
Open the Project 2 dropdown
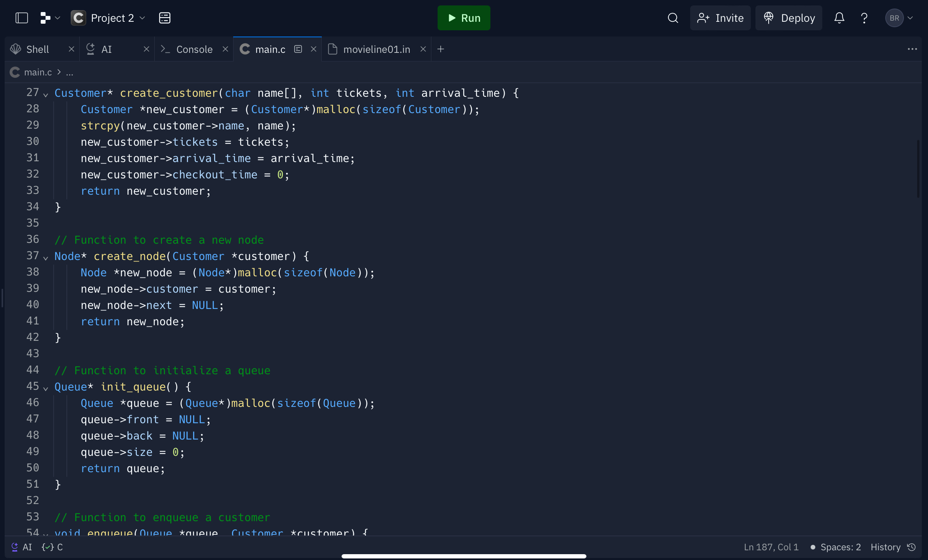pos(143,18)
